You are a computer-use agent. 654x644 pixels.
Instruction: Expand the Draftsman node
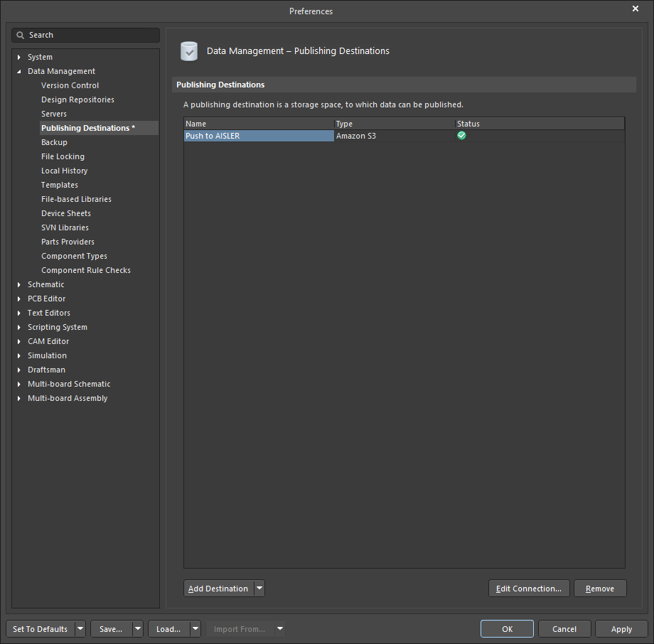pyautogui.click(x=18, y=370)
